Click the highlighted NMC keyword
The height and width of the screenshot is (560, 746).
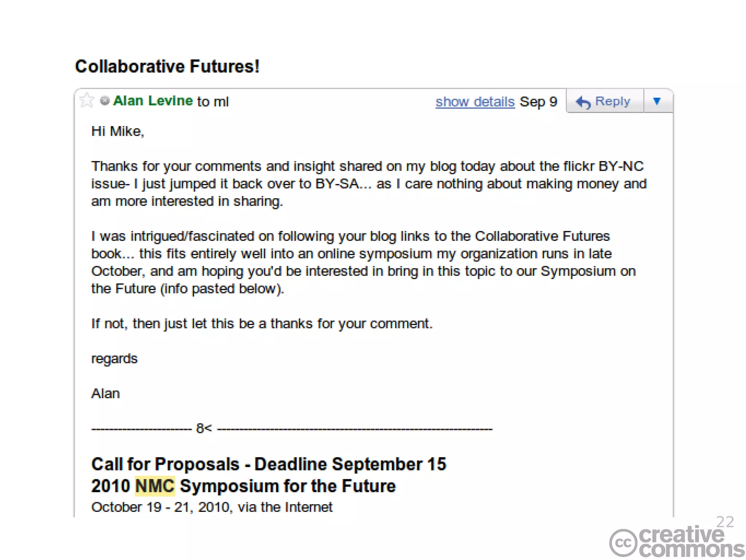pyautogui.click(x=155, y=486)
